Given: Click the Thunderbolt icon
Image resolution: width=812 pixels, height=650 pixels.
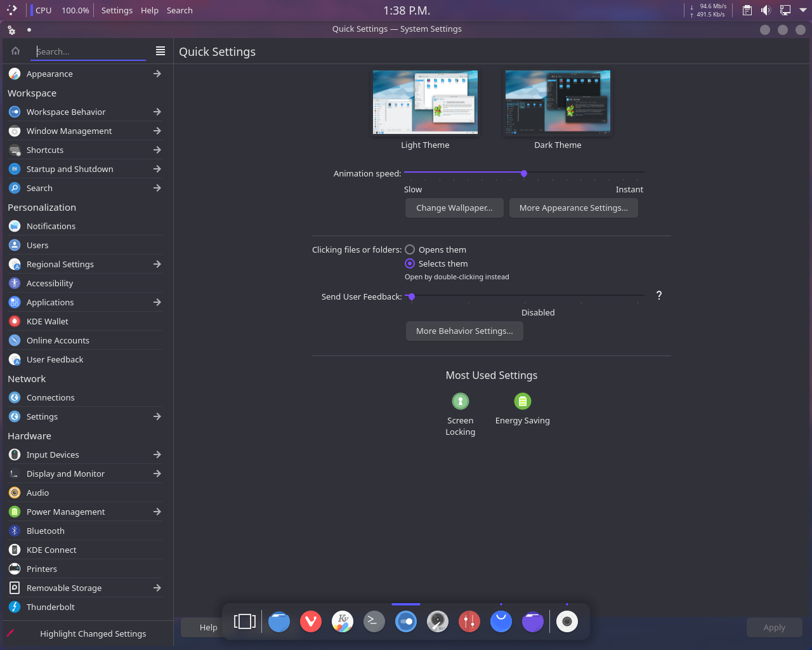Looking at the screenshot, I should coord(15,607).
